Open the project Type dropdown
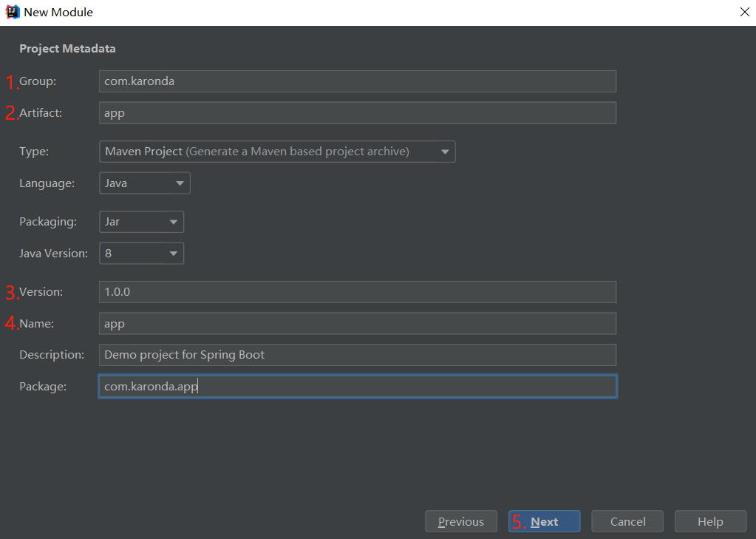This screenshot has width=756, height=539. click(277, 152)
